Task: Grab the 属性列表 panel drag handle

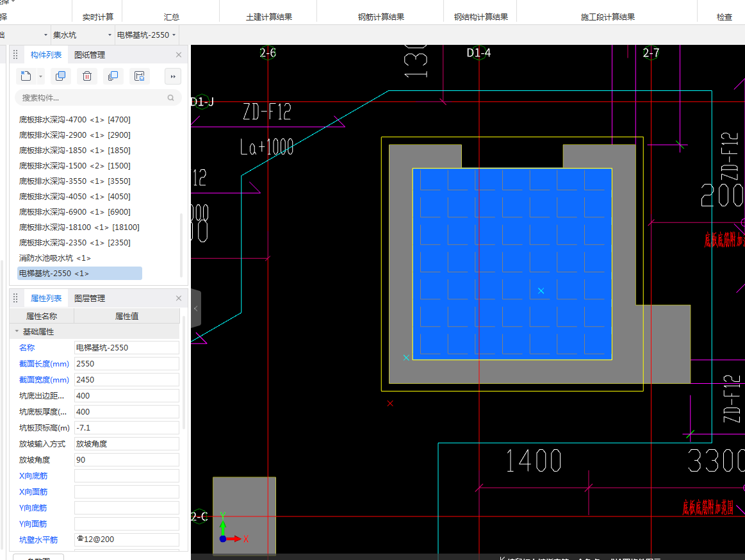Action: point(15,298)
